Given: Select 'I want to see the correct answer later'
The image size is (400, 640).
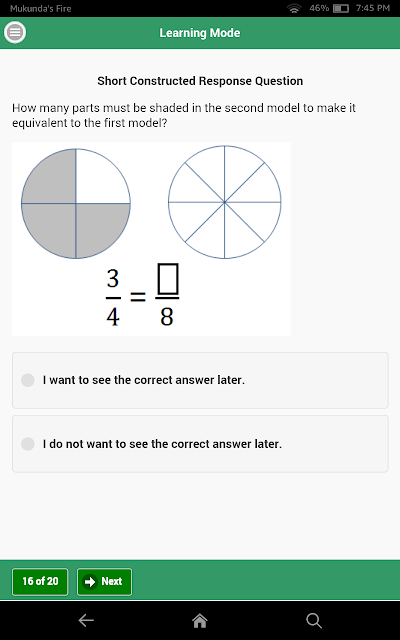Looking at the screenshot, I should 200,380.
